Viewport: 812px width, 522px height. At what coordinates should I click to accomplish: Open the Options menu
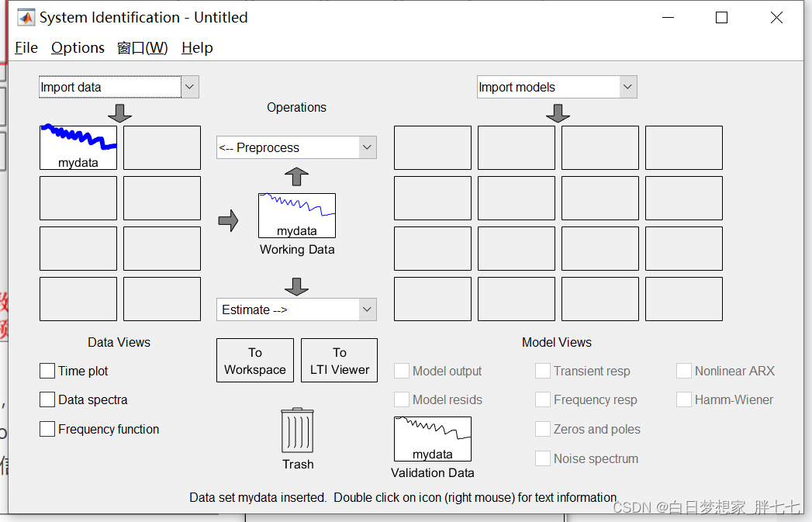(x=78, y=47)
